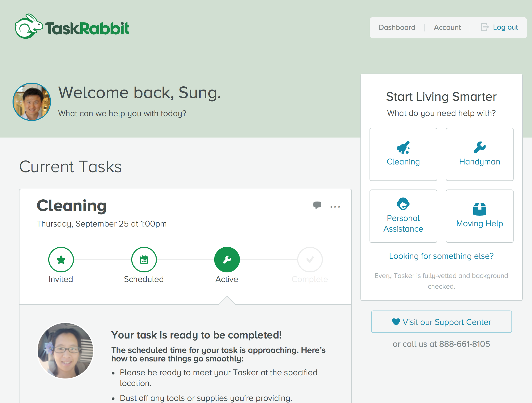Open the chat message bubble icon

[x=317, y=205]
